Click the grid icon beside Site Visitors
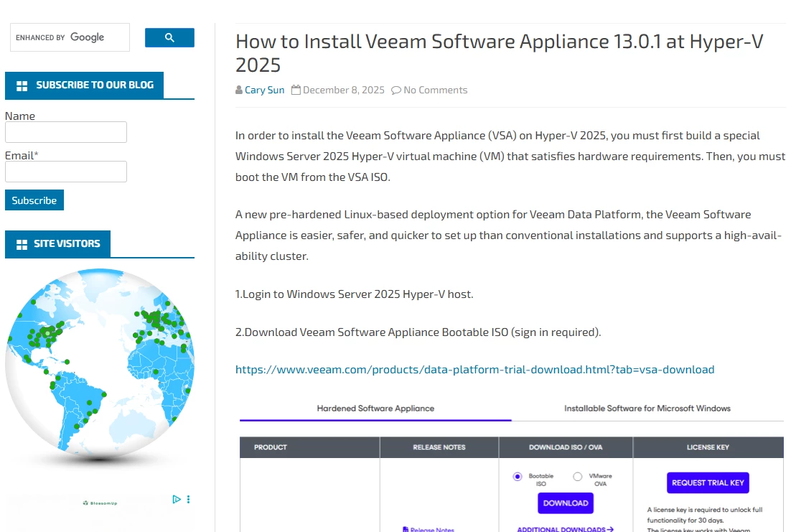The width and height of the screenshot is (796, 532). click(22, 245)
